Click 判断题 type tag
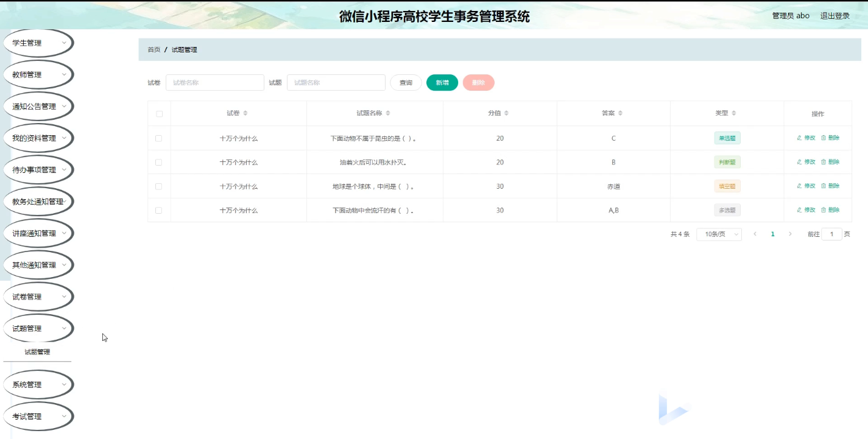Image resolution: width=868 pixels, height=439 pixels. pyautogui.click(x=727, y=163)
